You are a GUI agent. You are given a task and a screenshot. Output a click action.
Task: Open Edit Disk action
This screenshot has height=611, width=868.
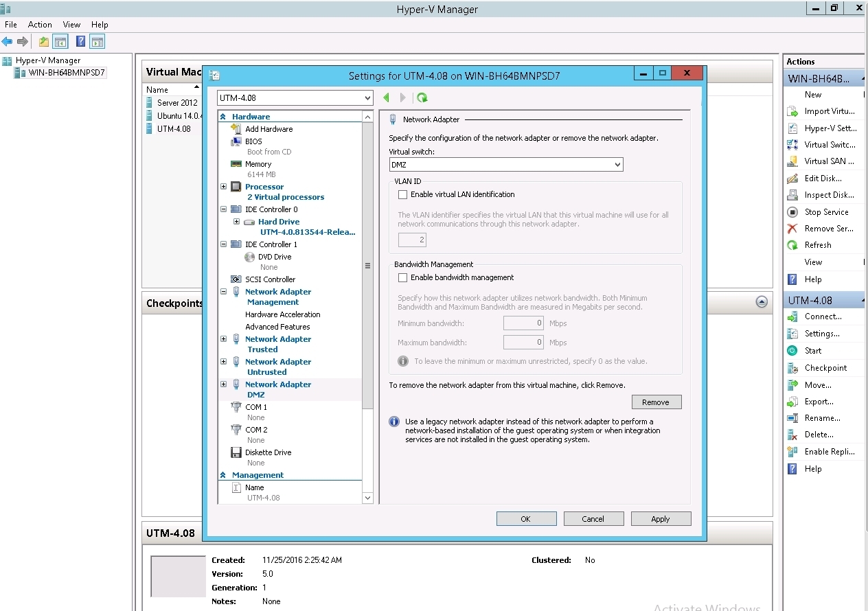[823, 178]
